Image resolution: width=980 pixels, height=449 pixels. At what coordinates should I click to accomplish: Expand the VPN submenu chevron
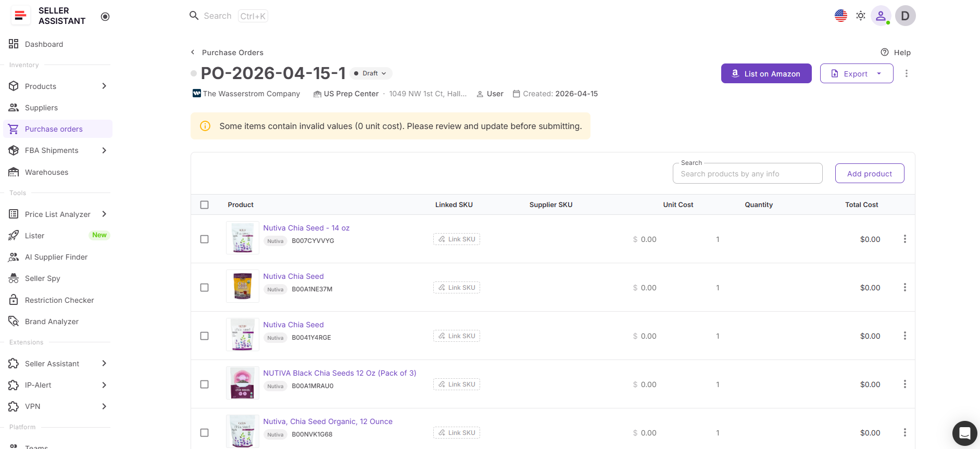tap(104, 406)
